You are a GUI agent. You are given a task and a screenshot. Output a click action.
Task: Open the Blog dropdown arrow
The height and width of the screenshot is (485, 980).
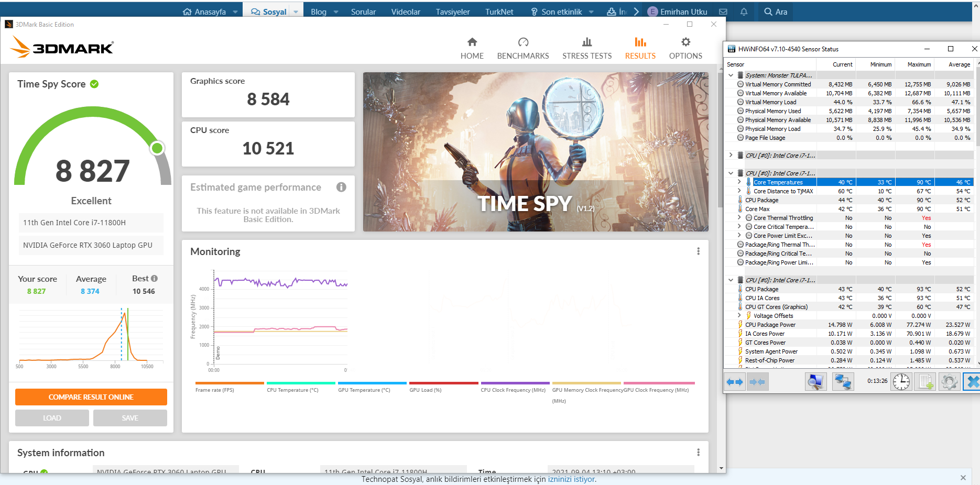pos(336,12)
